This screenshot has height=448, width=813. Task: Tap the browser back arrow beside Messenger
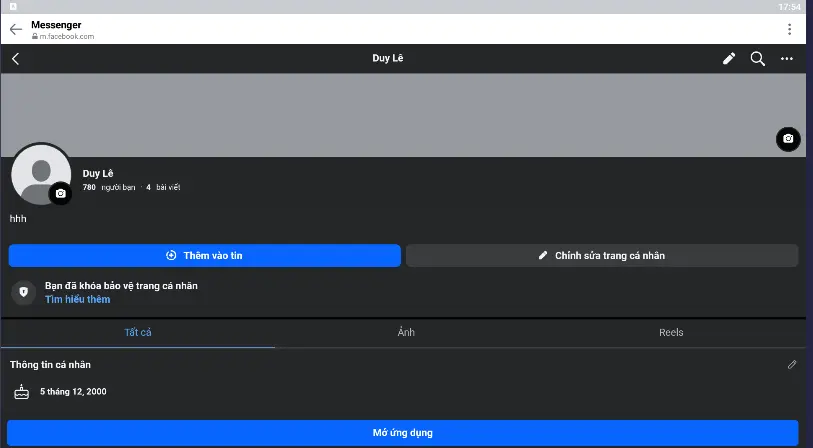(15, 29)
